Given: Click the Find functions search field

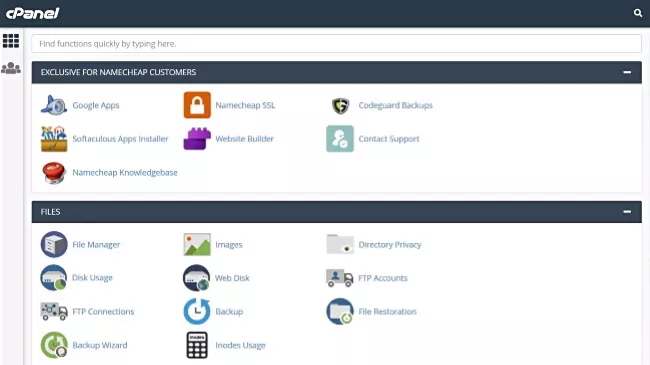Looking at the screenshot, I should (x=337, y=44).
